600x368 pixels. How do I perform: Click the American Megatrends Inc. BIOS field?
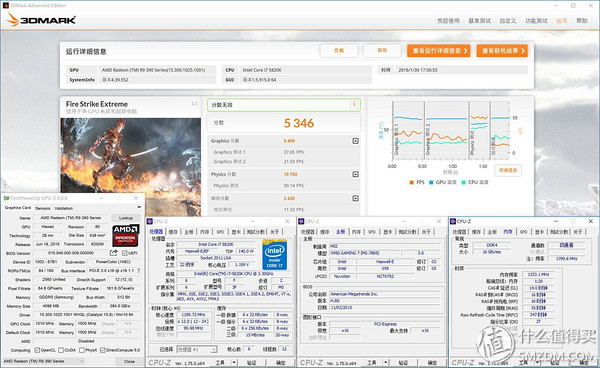pos(385,294)
